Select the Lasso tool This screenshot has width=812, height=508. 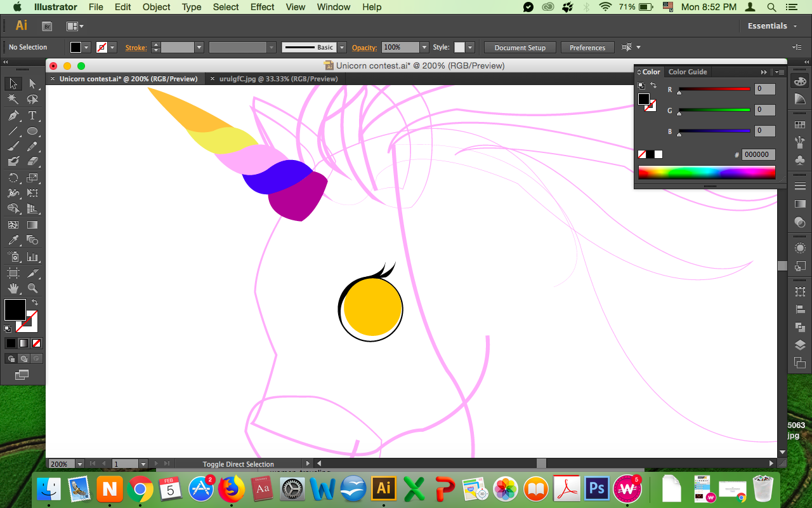click(x=32, y=100)
